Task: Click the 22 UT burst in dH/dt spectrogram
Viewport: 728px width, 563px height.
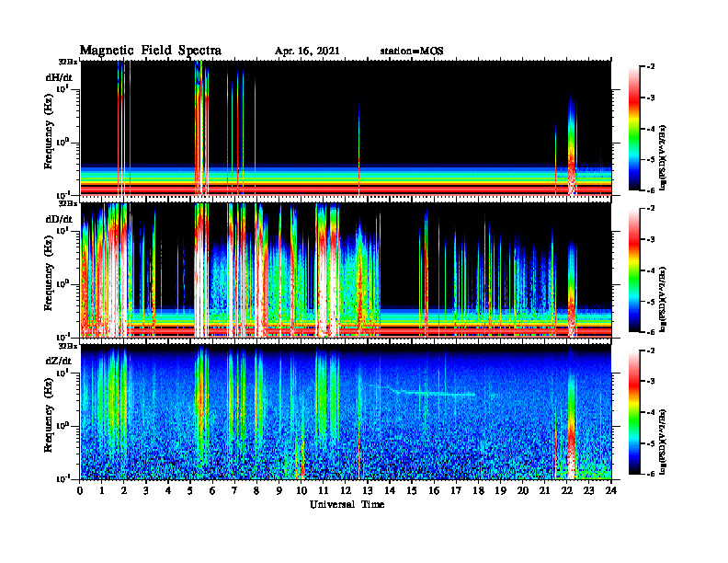Action: [572, 144]
